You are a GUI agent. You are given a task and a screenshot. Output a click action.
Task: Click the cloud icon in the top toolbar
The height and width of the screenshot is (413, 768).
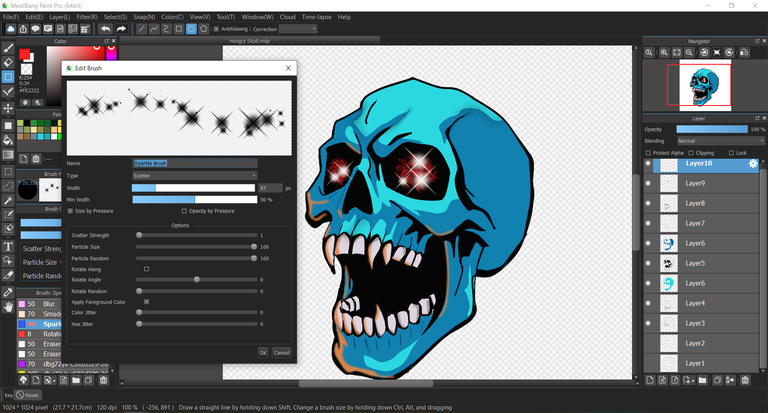[x=10, y=29]
